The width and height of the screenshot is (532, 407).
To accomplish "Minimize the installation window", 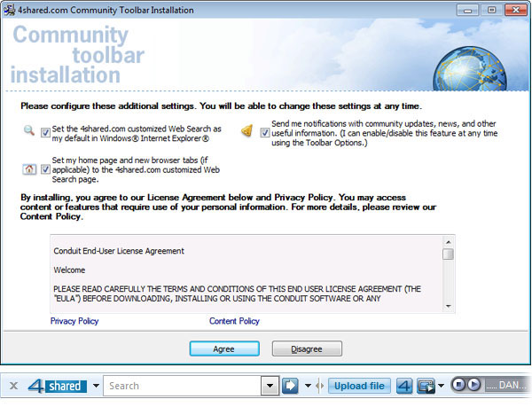I will click(467, 10).
